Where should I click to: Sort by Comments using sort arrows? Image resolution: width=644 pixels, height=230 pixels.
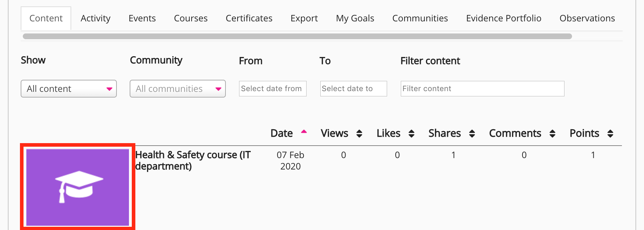(552, 134)
